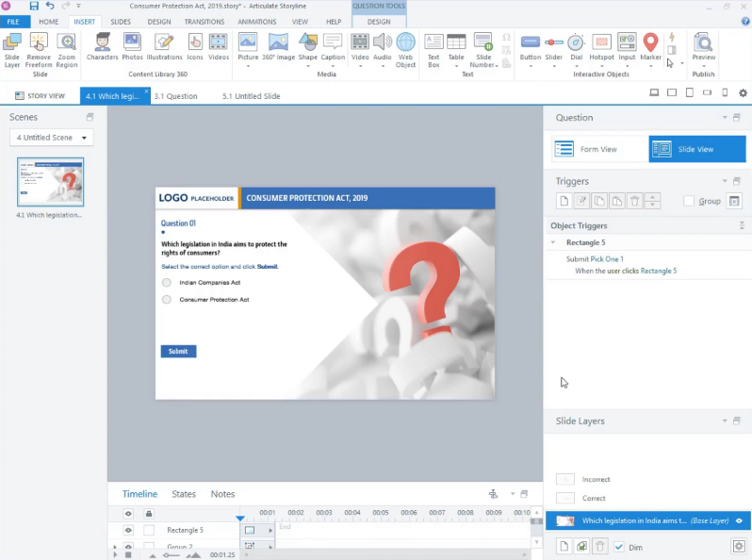Open Content Library Videos

[219, 46]
